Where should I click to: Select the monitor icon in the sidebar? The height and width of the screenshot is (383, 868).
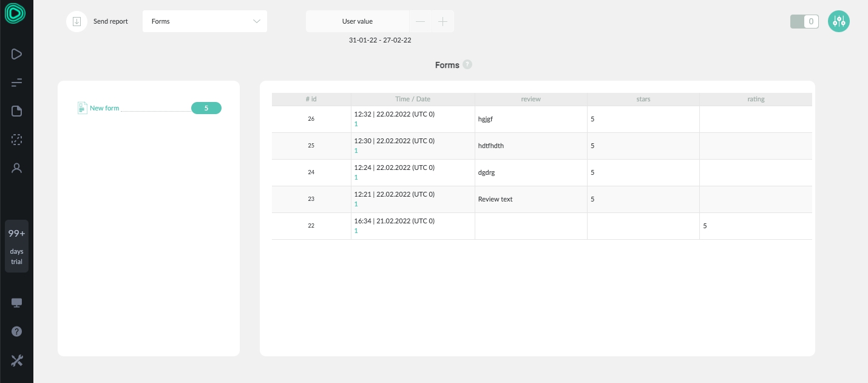pyautogui.click(x=16, y=303)
